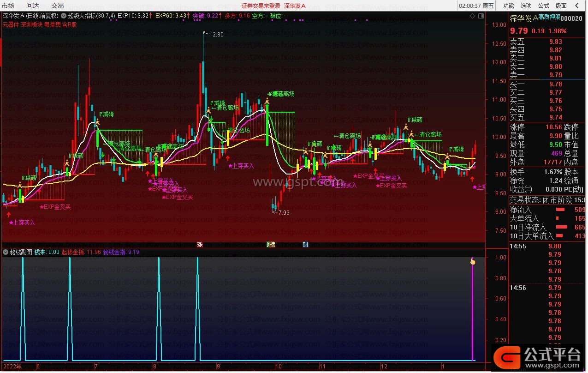This screenshot has height=373, width=588.
Task: Click the 卖四 price 9.82
Action: (555, 50)
